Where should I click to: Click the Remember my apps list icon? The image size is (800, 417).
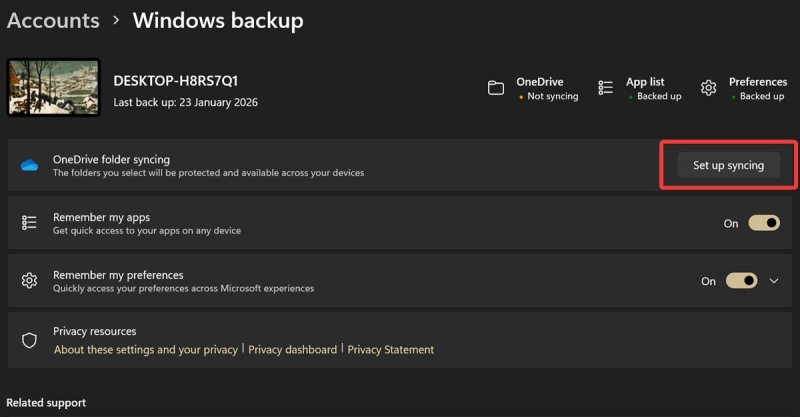[x=29, y=223]
